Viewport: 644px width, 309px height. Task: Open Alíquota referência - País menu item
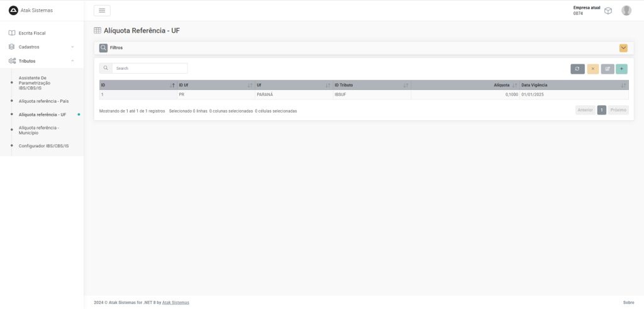[x=43, y=101]
